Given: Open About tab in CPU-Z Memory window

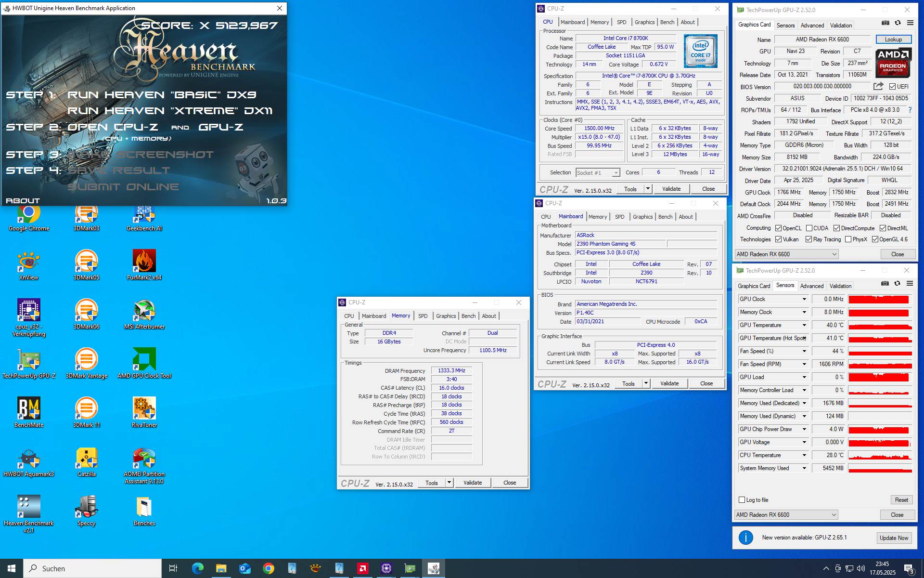Looking at the screenshot, I should coord(489,316).
